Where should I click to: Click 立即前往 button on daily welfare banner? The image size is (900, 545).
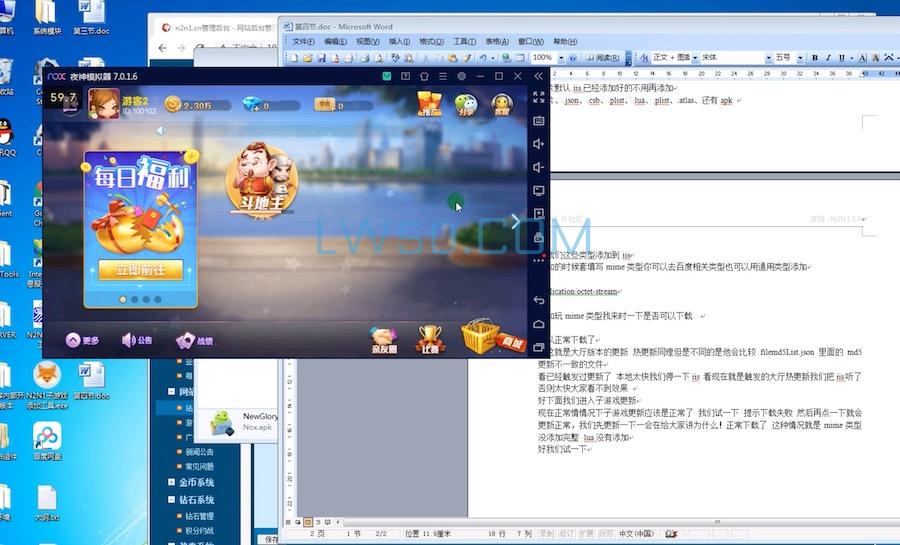click(141, 270)
